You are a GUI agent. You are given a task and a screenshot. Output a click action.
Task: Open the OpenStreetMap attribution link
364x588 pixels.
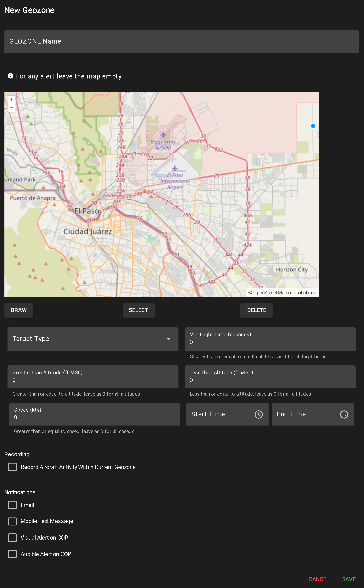270,292
